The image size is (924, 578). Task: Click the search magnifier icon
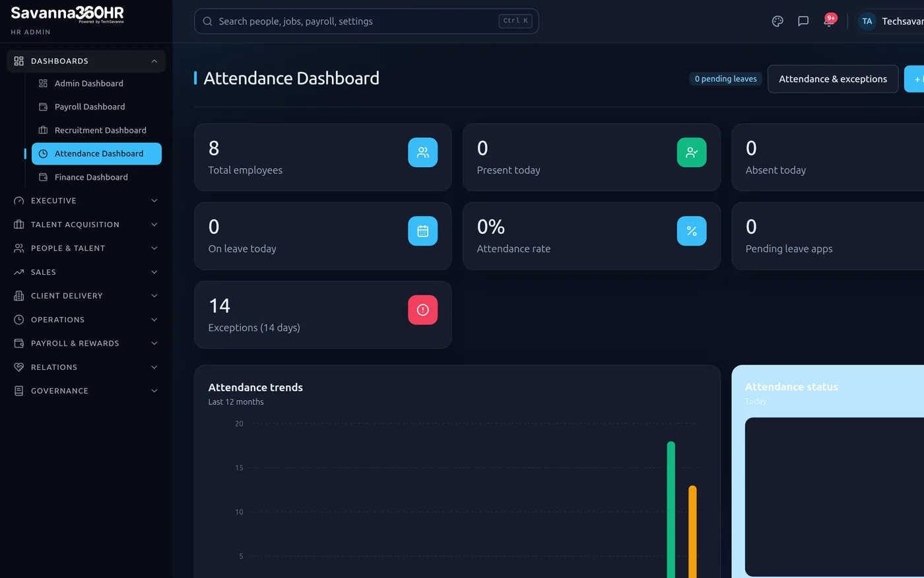click(207, 21)
